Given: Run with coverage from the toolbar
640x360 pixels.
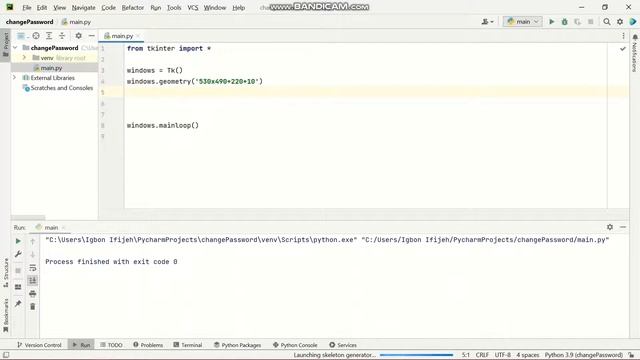Looking at the screenshot, I should point(578,22).
